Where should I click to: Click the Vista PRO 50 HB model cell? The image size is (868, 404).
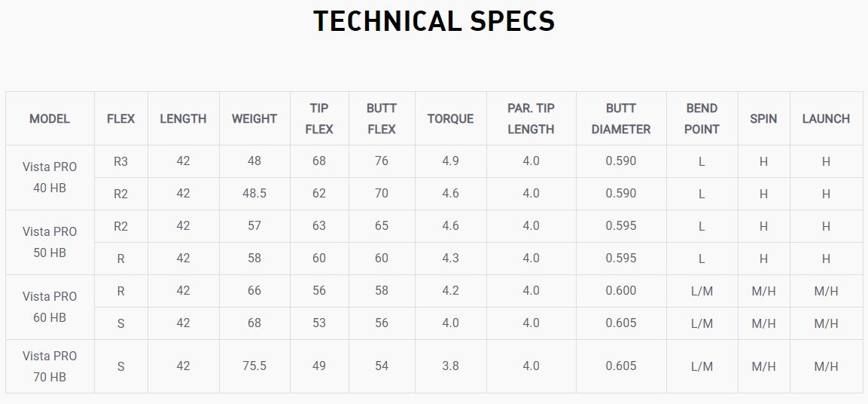tap(50, 242)
